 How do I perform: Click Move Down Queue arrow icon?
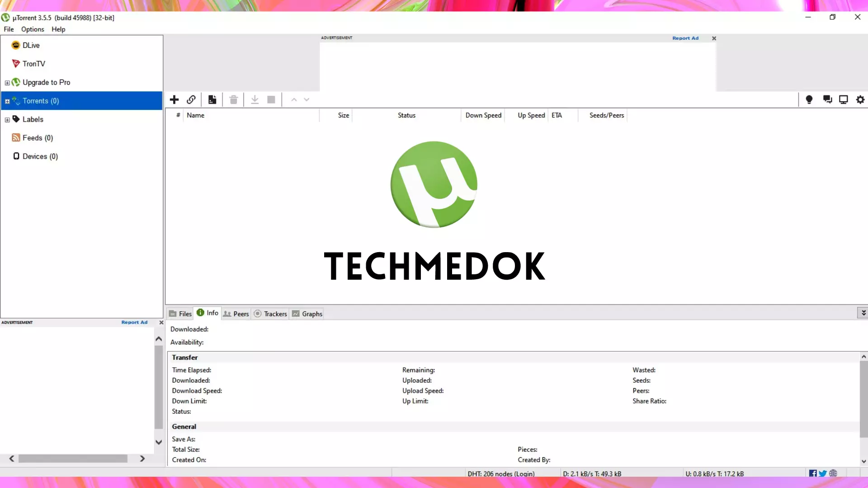tap(307, 99)
